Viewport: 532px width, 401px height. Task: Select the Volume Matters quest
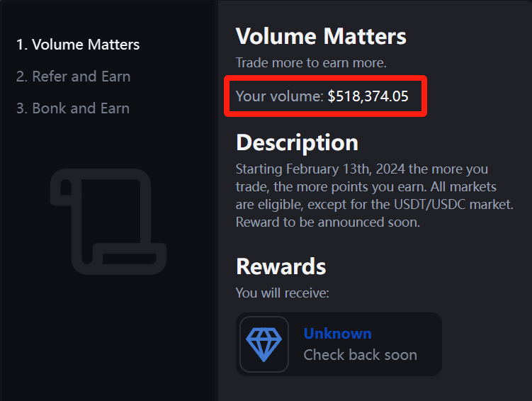pyautogui.click(x=78, y=45)
